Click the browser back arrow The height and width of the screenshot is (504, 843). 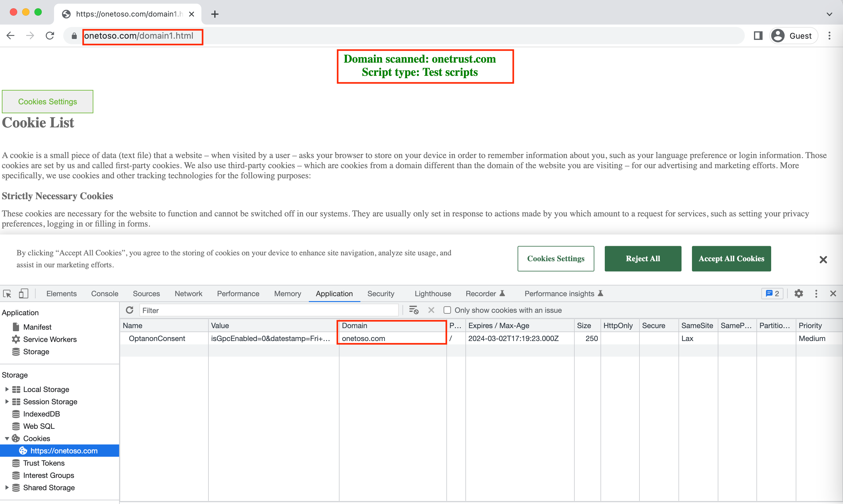[10, 35]
